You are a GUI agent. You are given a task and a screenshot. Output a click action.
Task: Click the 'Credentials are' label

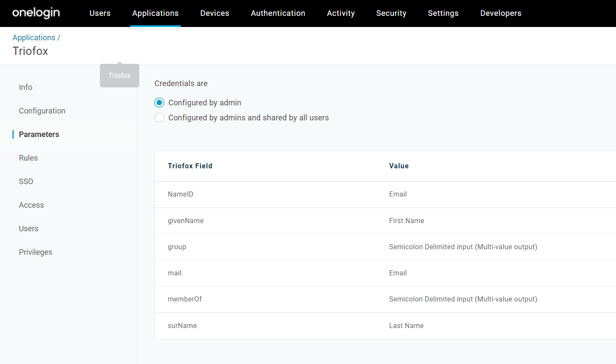[181, 84]
